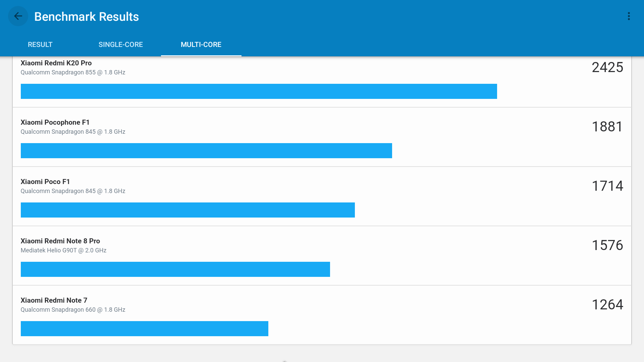Click the Snapdragon 660 processor label
The width and height of the screenshot is (644, 362).
(x=73, y=310)
